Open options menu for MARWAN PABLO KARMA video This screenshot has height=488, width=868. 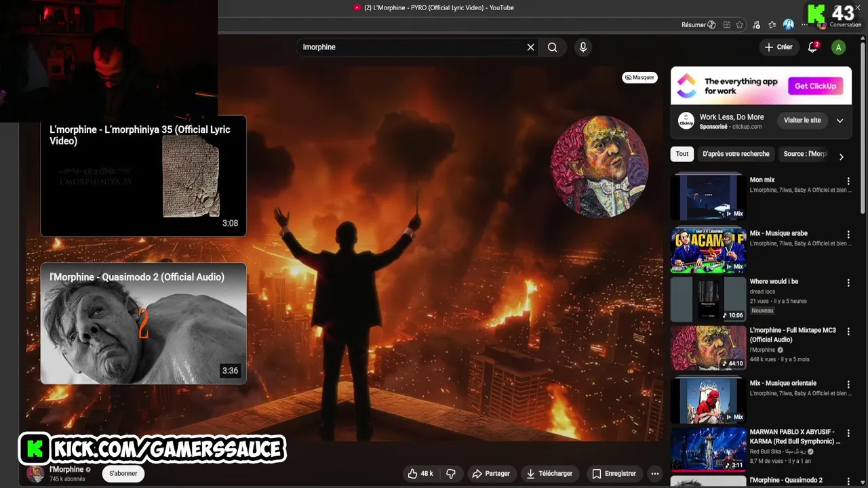point(848,434)
